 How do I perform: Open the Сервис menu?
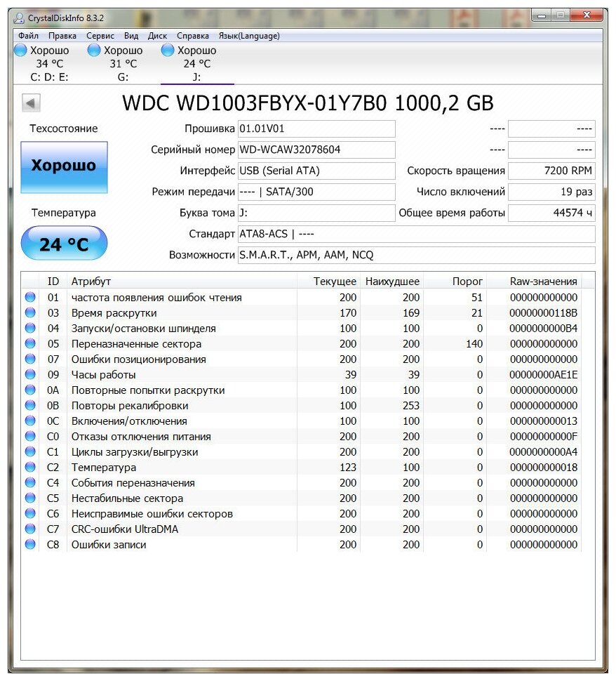click(100, 36)
